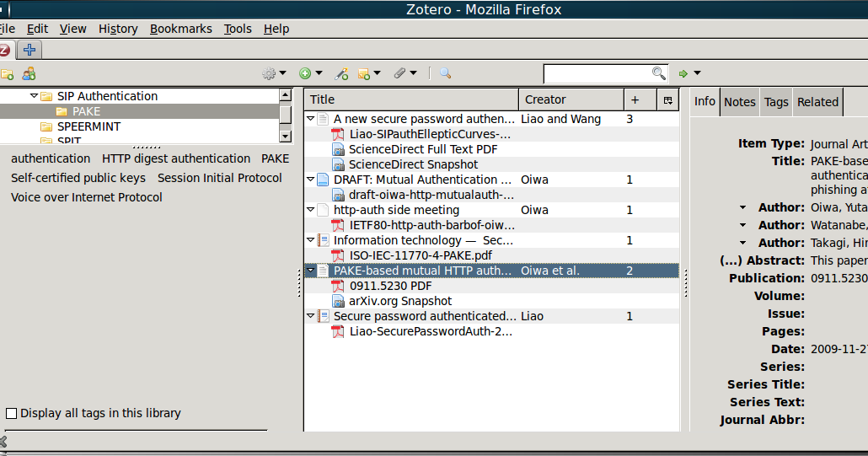
Task: Open the Bookmarks menu
Action: click(x=181, y=29)
